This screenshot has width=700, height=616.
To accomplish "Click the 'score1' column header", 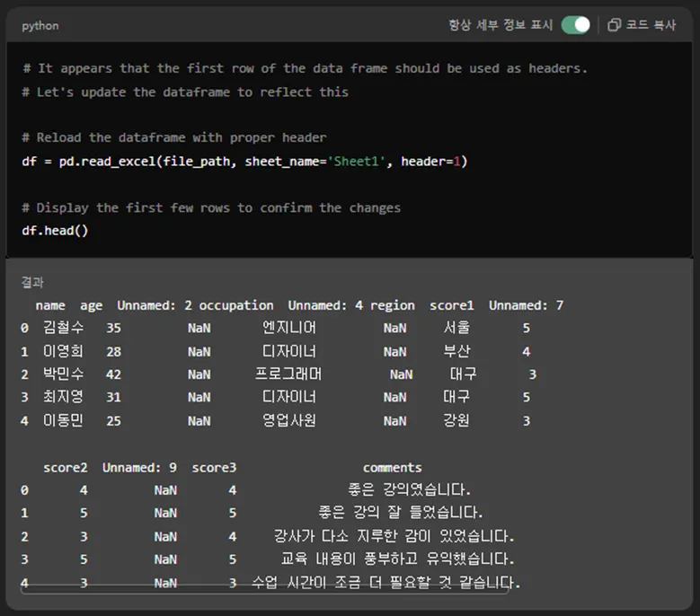I will click(451, 305).
